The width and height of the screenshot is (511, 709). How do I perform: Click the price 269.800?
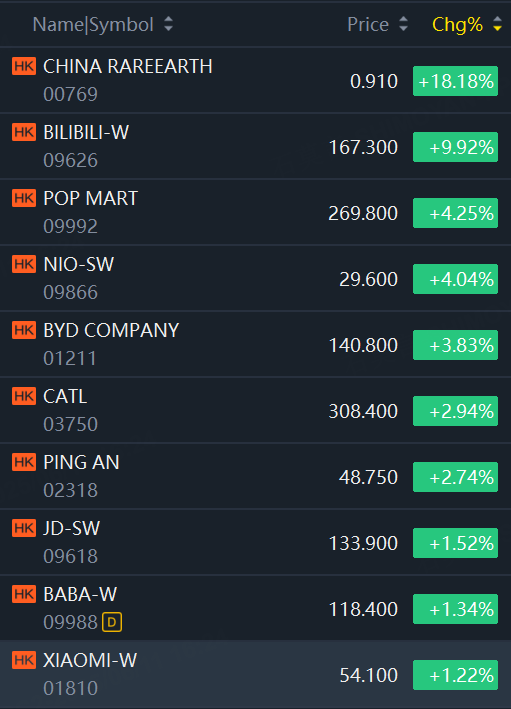point(363,213)
